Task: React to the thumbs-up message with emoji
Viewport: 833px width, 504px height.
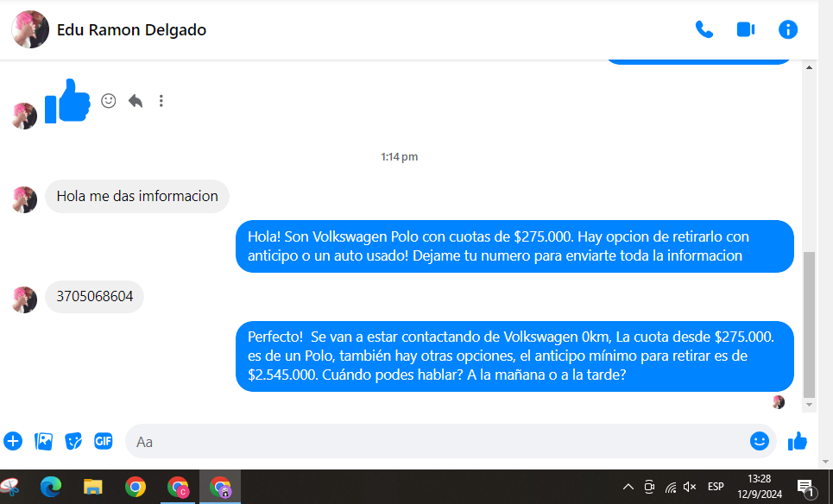Action: point(109,101)
